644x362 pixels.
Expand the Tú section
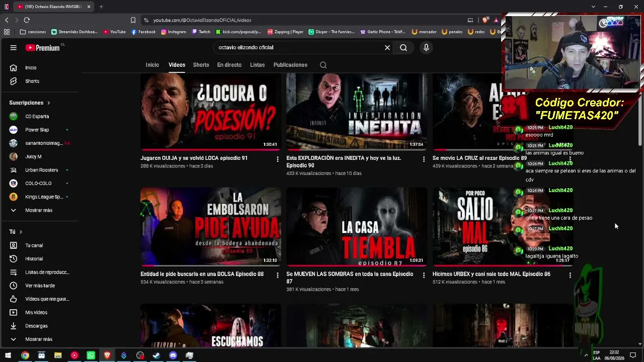tap(16, 232)
